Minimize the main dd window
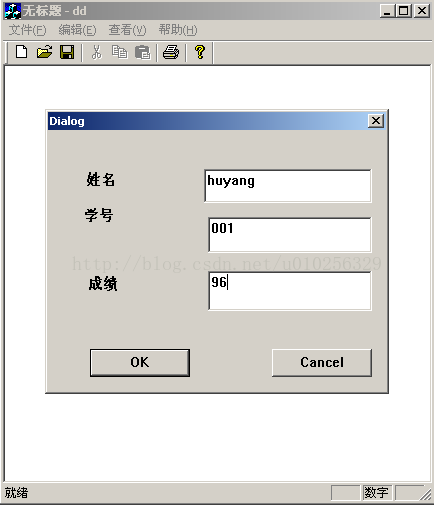Screen dimensions: 434x506 [x=387, y=11]
